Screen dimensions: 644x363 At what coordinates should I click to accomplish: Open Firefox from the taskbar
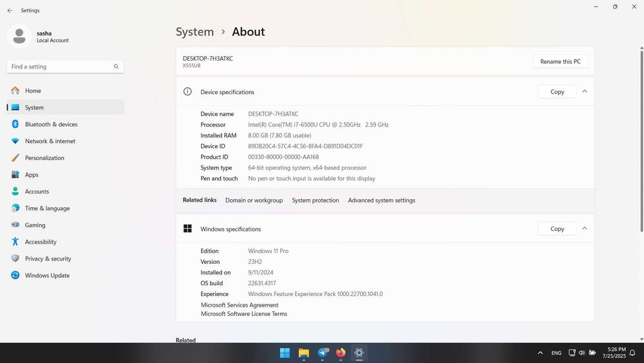tap(341, 353)
